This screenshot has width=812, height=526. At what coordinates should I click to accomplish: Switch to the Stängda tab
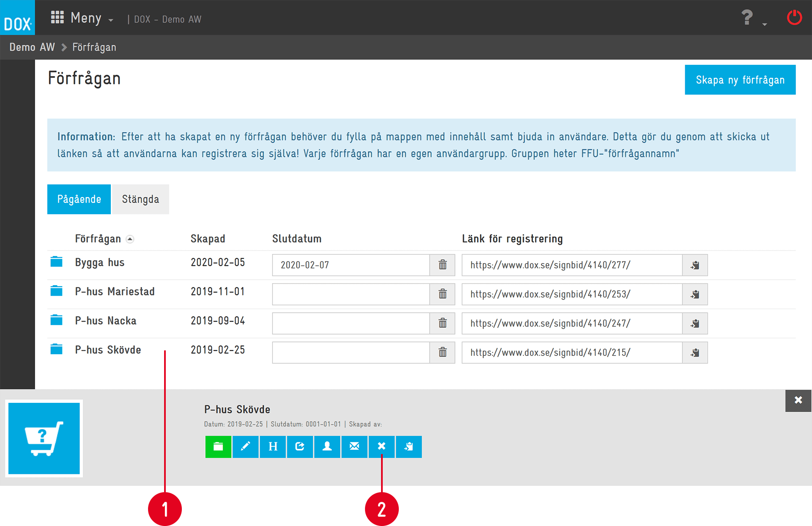pos(140,199)
